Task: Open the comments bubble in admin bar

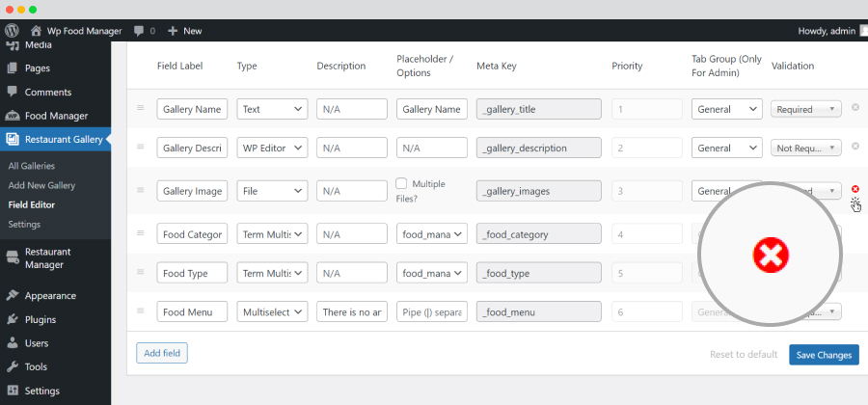Action: tap(139, 31)
